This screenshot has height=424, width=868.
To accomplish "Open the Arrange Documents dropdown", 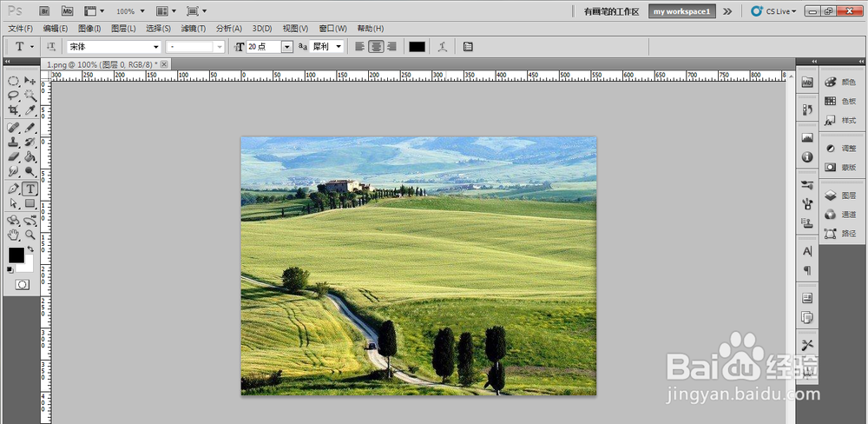I will pyautogui.click(x=167, y=11).
